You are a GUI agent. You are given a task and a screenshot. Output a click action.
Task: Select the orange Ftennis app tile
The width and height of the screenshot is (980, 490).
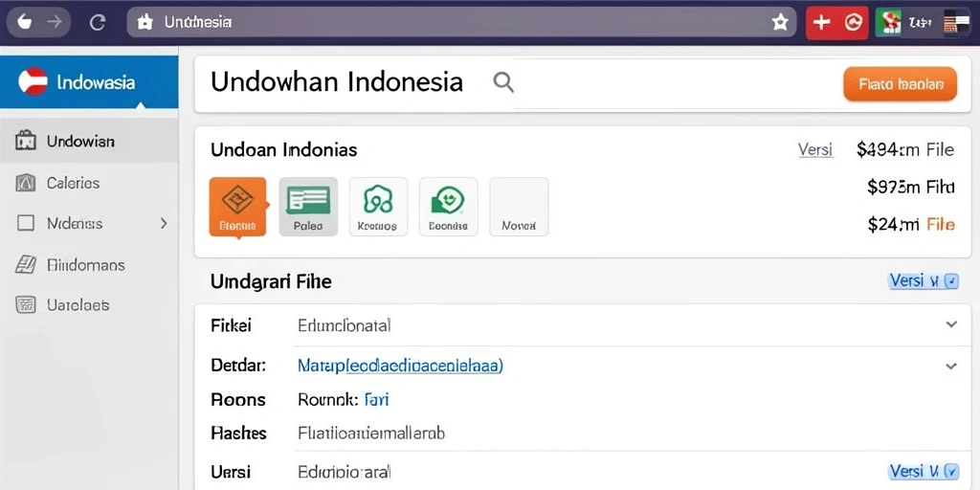[x=237, y=207]
